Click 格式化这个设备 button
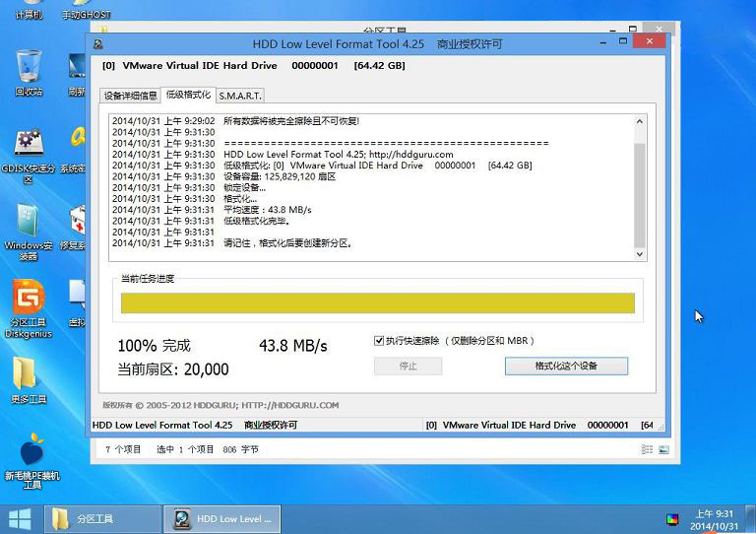The width and height of the screenshot is (756, 534). coord(566,367)
